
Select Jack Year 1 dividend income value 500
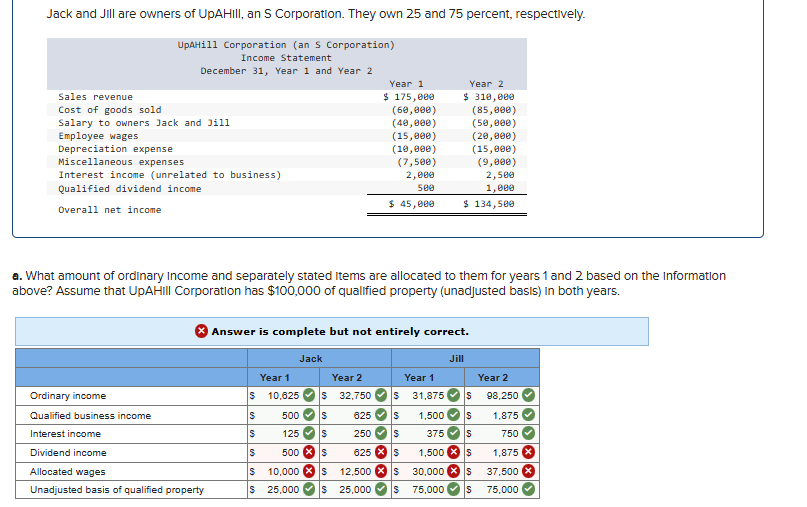(x=290, y=452)
